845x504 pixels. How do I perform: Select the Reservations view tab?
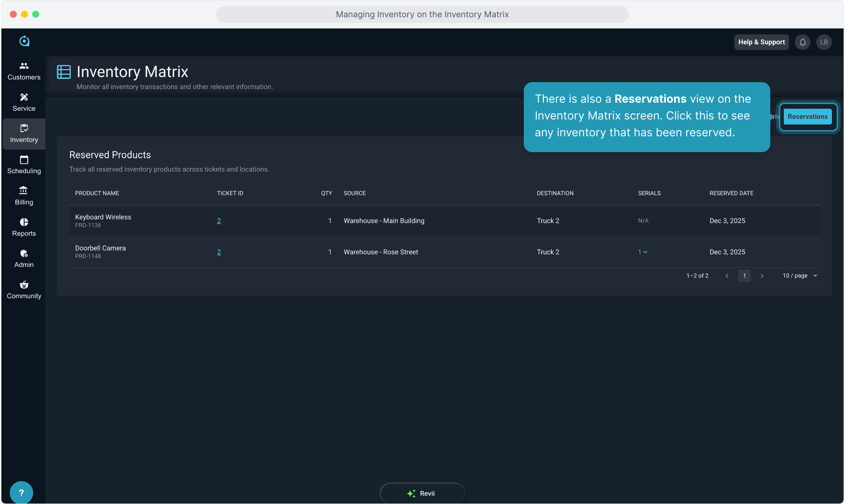pos(807,117)
